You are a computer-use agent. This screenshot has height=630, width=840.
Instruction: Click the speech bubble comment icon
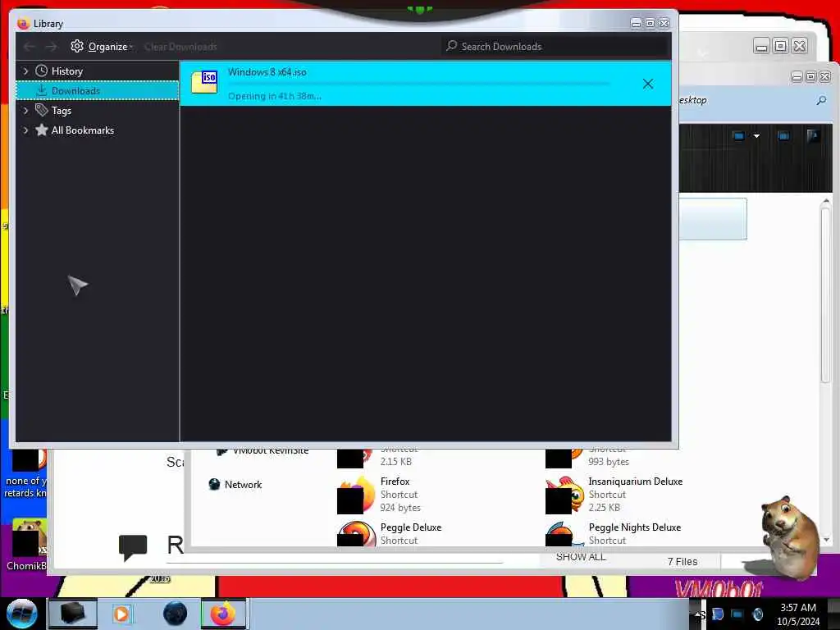pos(132,547)
